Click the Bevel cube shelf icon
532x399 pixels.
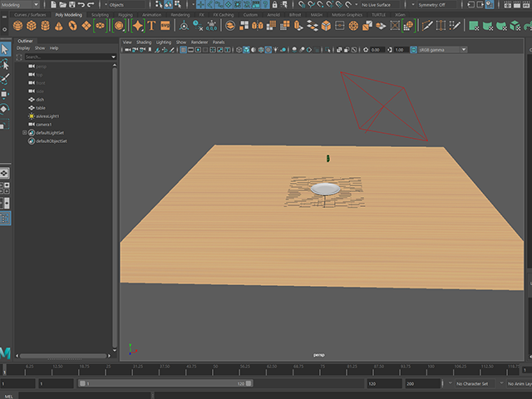(326, 26)
